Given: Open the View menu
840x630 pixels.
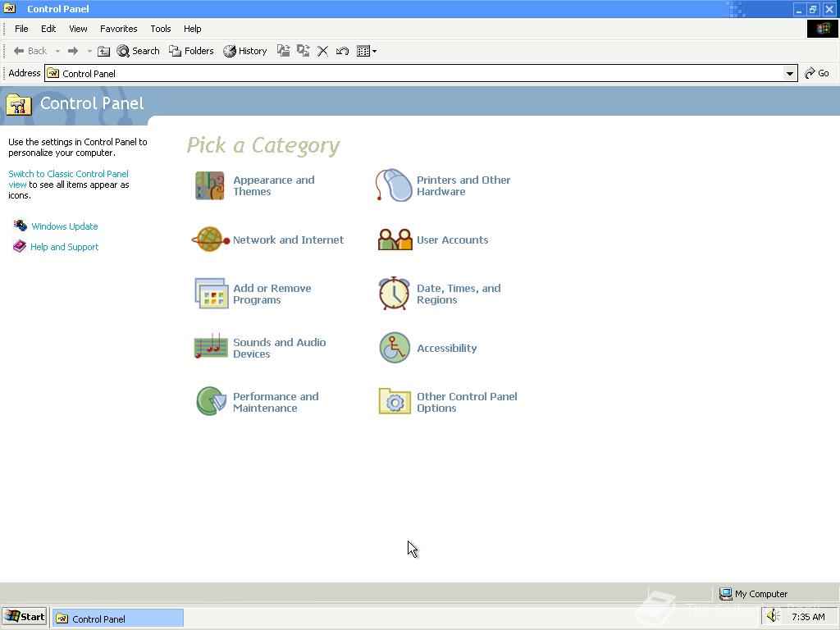Looking at the screenshot, I should 78,29.
